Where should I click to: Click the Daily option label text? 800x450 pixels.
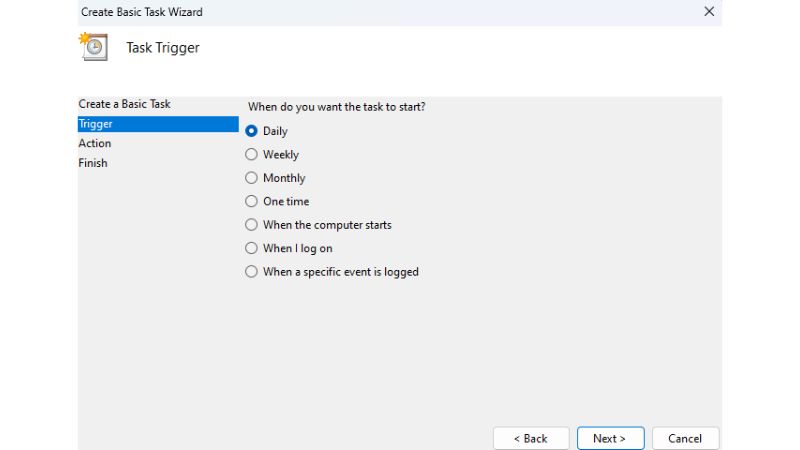pos(275,131)
